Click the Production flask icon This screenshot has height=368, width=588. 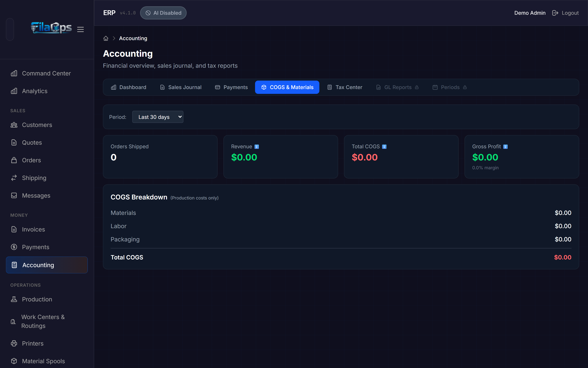click(x=14, y=299)
